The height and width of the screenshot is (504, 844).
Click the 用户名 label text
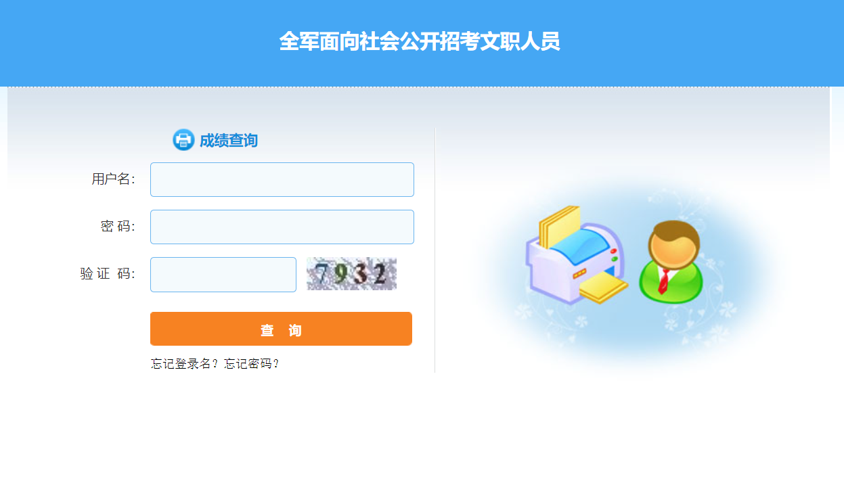pyautogui.click(x=113, y=179)
